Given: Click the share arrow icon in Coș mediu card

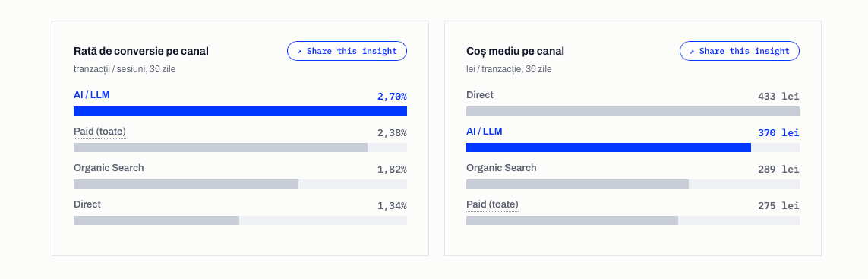Looking at the screenshot, I should point(692,52).
